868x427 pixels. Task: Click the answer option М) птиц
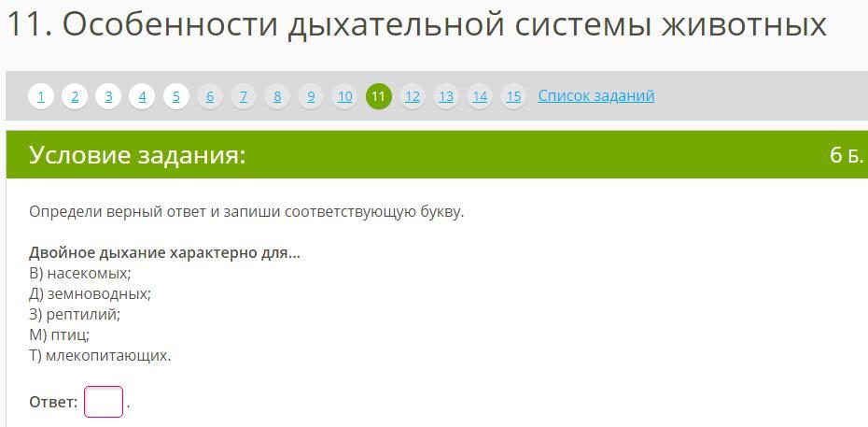tap(59, 335)
